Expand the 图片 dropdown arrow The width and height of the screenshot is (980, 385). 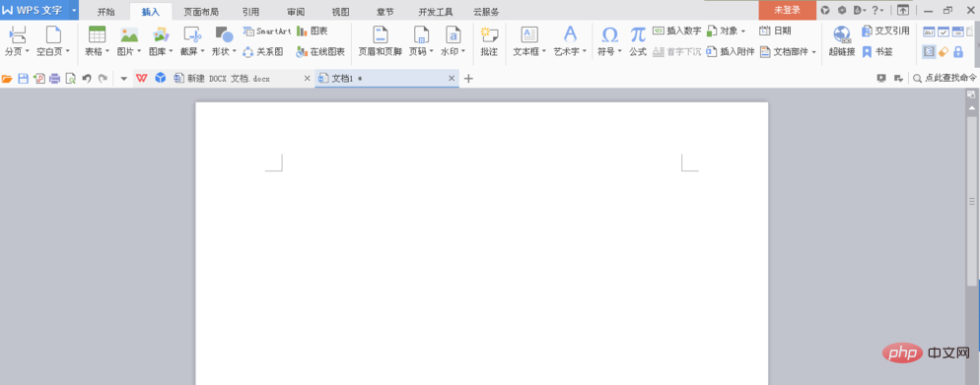tap(139, 52)
